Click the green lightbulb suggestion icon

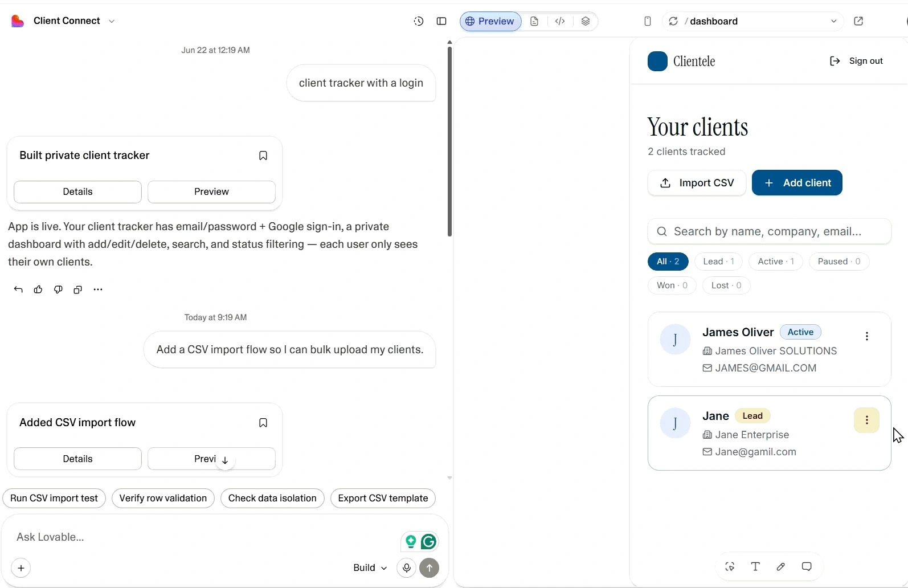click(x=411, y=541)
